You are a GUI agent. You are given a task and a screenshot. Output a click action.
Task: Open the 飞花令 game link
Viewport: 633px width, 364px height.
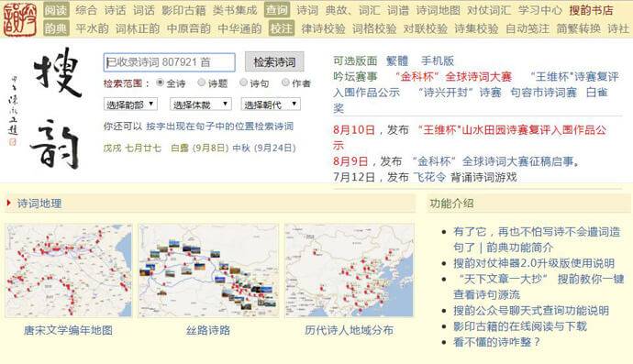(429, 177)
